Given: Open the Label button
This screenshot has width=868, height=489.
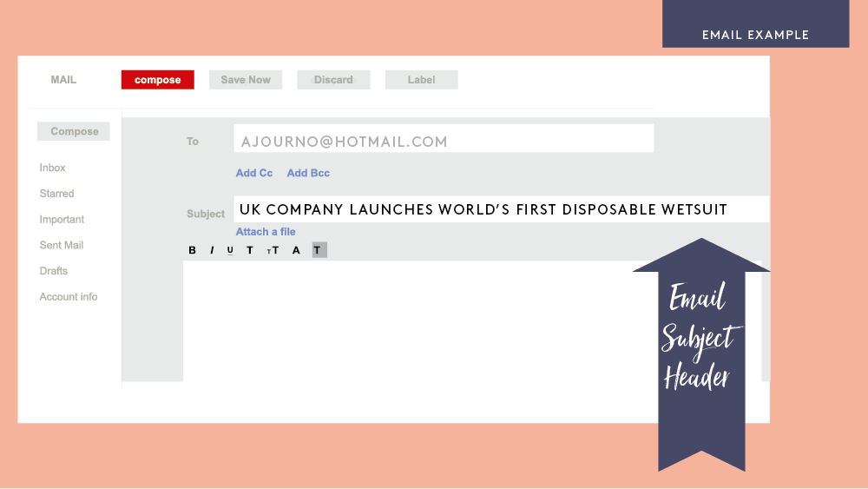Looking at the screenshot, I should [x=421, y=80].
